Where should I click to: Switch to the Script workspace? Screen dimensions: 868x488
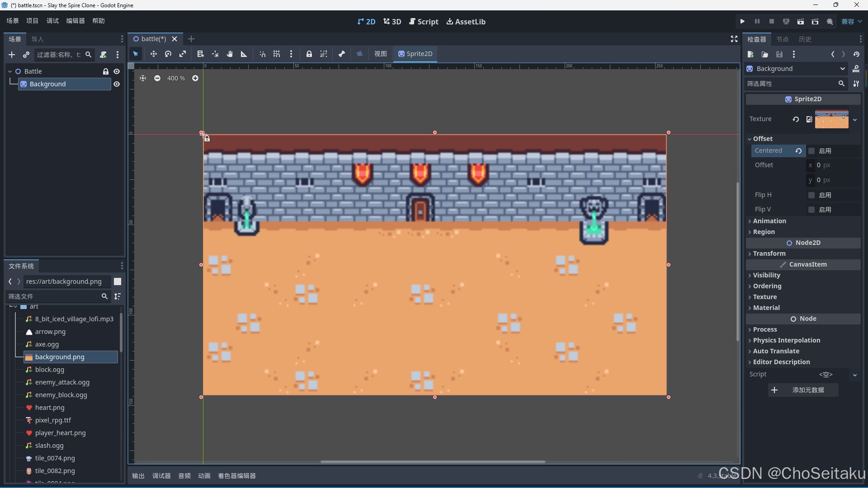click(x=424, y=22)
